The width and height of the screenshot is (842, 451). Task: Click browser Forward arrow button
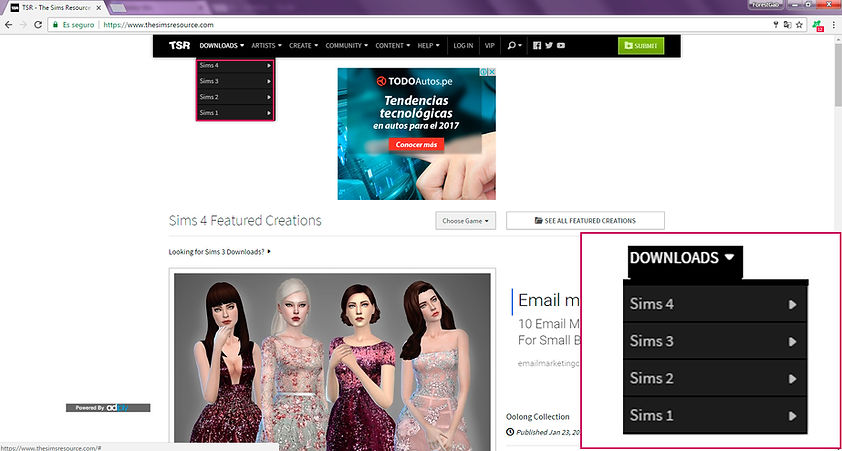[x=23, y=25]
